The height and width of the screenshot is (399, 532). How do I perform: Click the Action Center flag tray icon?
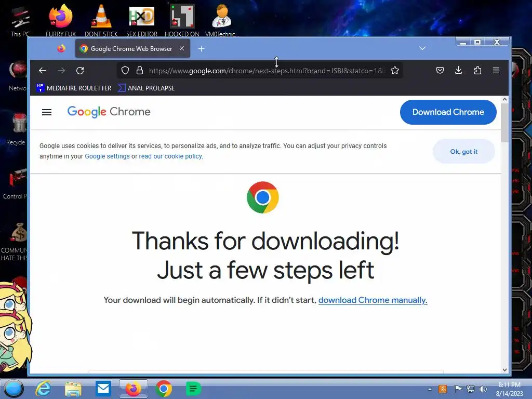click(457, 389)
